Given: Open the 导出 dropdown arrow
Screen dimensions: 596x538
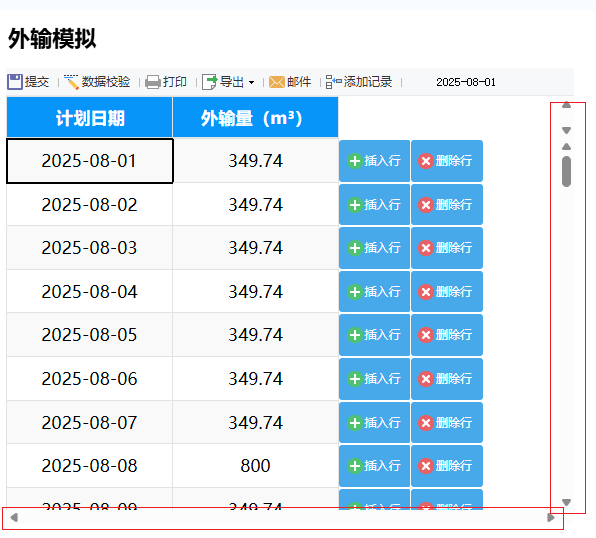Looking at the screenshot, I should click(251, 83).
